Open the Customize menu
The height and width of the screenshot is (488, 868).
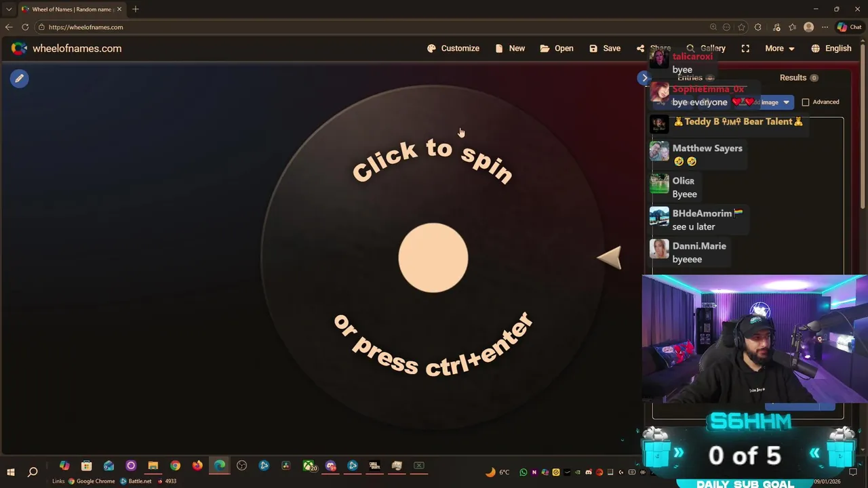(453, 48)
